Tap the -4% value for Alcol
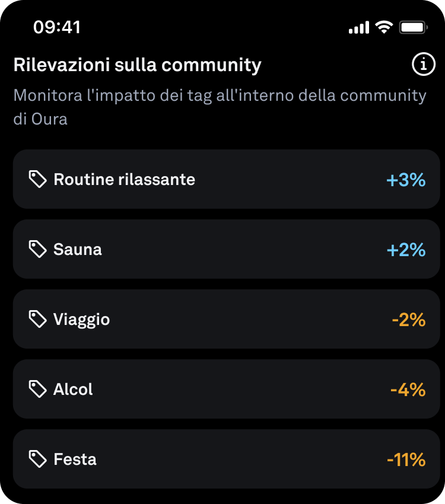The width and height of the screenshot is (445, 504). coord(408,390)
